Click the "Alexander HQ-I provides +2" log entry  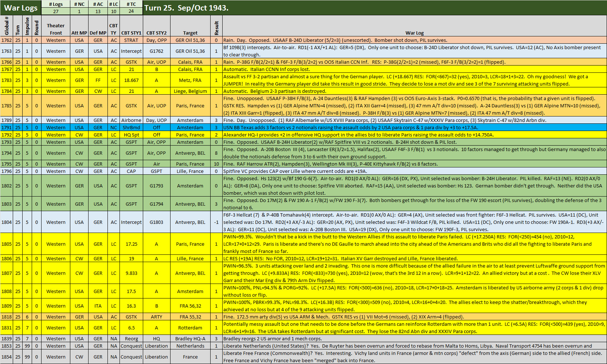tap(415, 135)
